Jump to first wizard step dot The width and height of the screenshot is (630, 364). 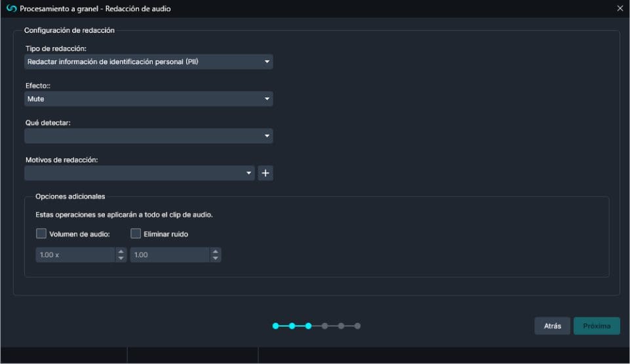coord(275,326)
